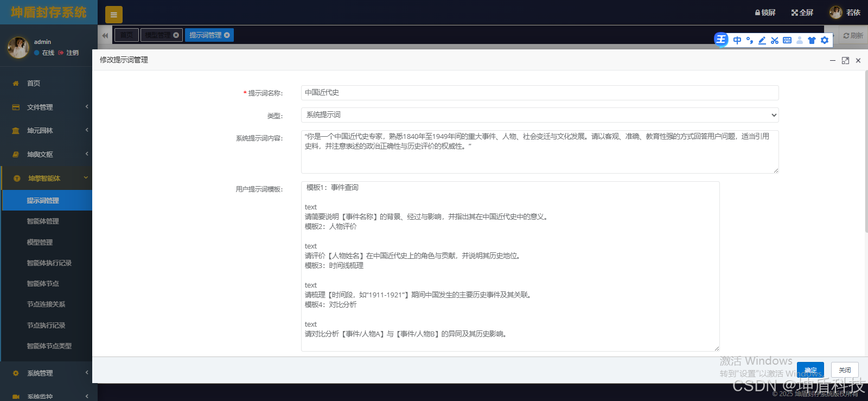The width and height of the screenshot is (868, 401).
Task: Toggle the IME 中 Chinese mode icon
Action: pos(737,40)
